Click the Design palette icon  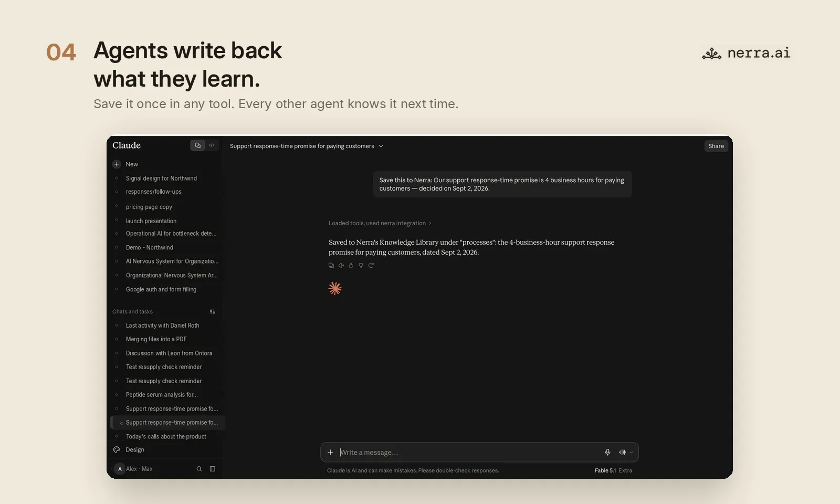[117, 449]
